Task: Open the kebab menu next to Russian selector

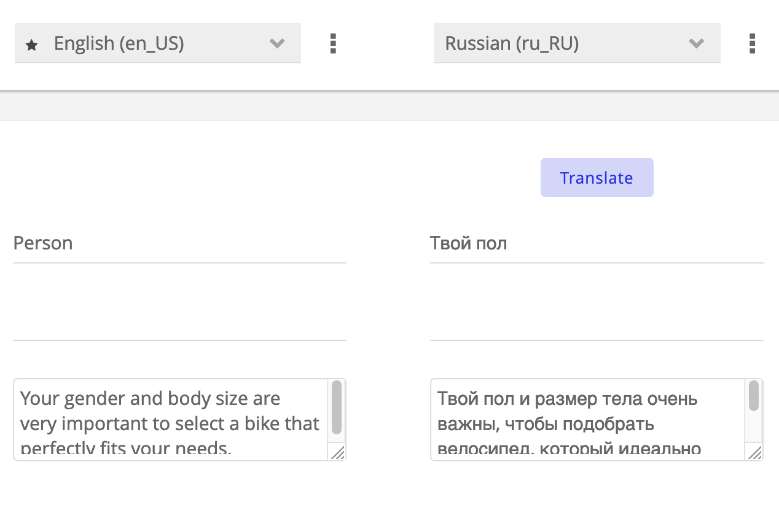Action: tap(752, 44)
